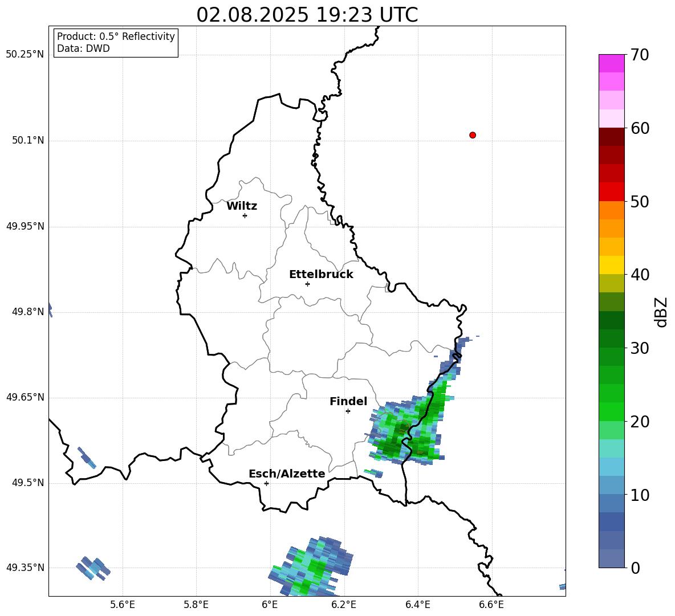Click the 50.1°N latitude label
This screenshot has height=616, width=675.
coord(28,140)
